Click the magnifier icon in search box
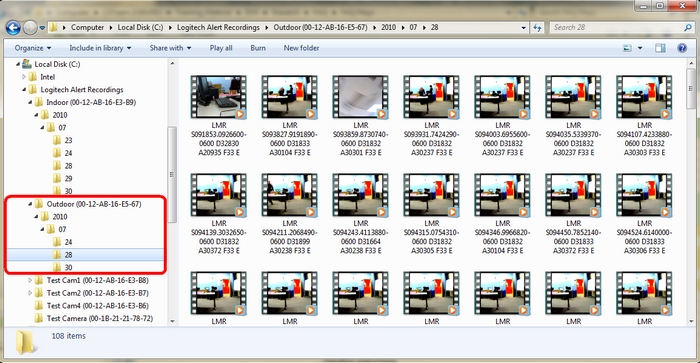700x363 pixels. [x=688, y=28]
